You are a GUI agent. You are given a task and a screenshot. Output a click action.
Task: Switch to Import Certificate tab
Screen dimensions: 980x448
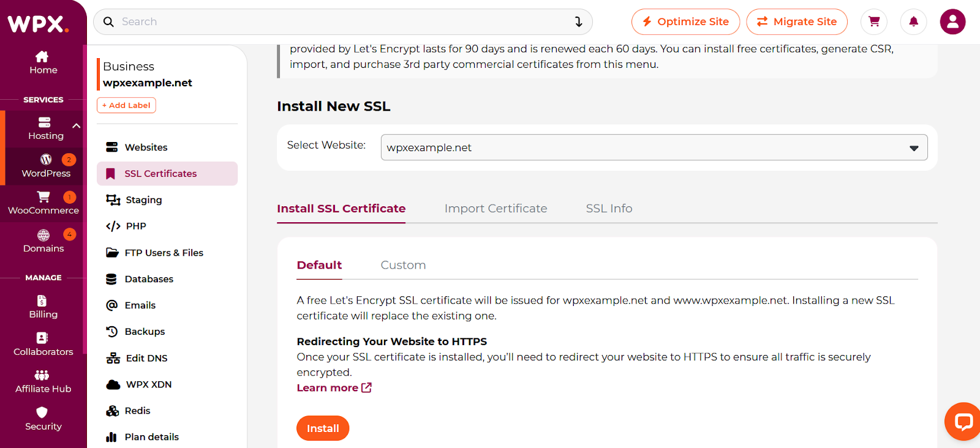pyautogui.click(x=496, y=209)
